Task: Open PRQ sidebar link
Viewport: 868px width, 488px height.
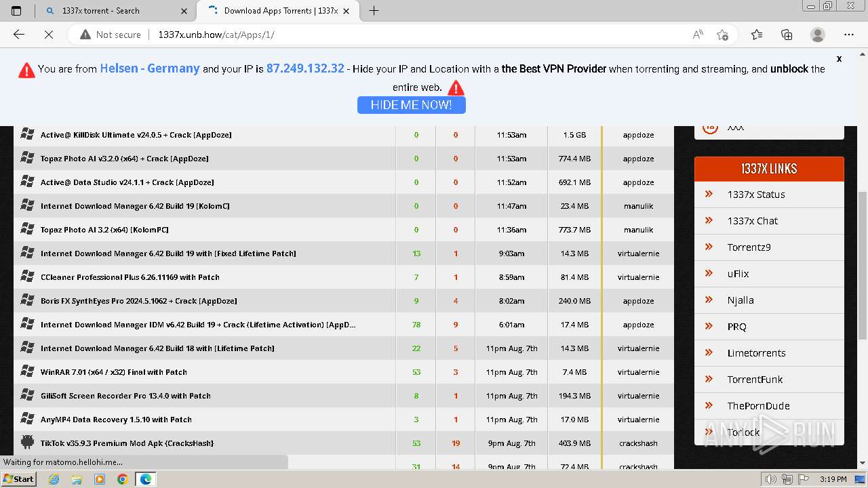Action: pos(736,327)
